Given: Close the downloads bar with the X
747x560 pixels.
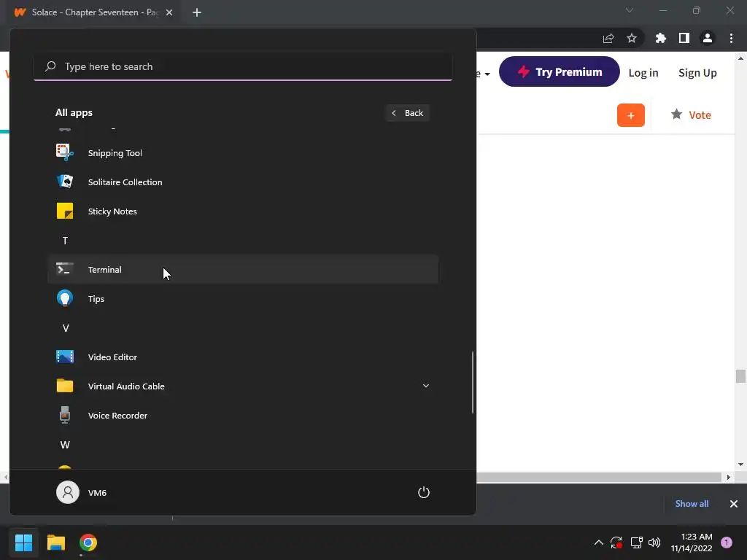Looking at the screenshot, I should 734,503.
